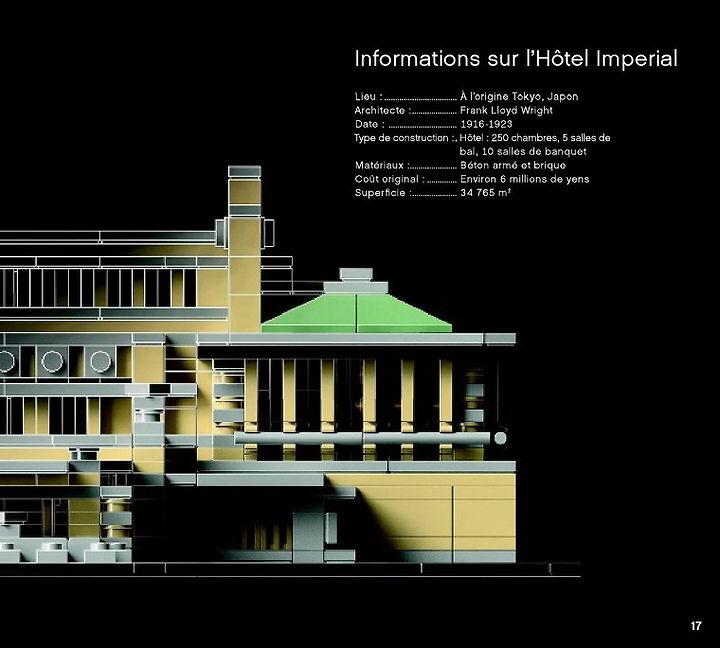Click the "Superficie :" label

pyautogui.click(x=382, y=193)
